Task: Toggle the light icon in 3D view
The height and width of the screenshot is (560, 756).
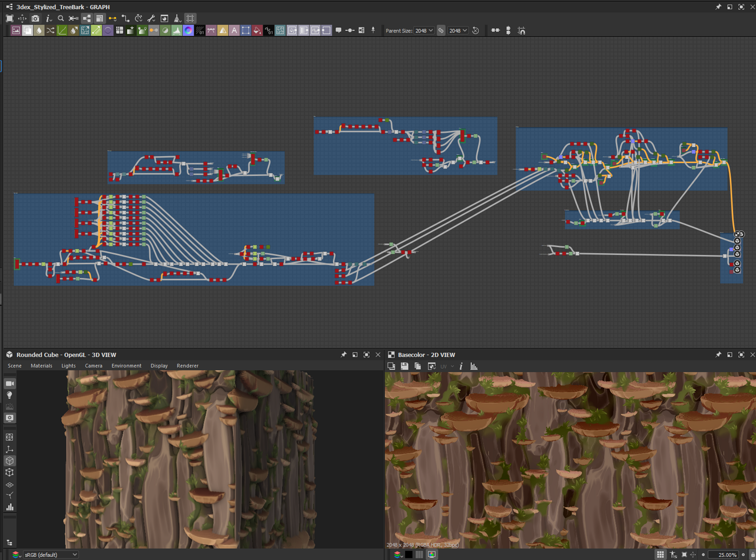Action: (x=10, y=395)
